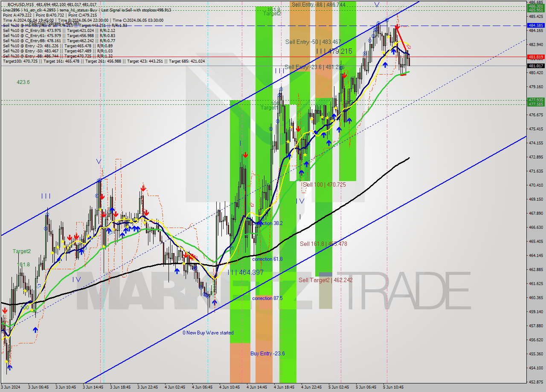Select the 'Sell %10 @ C_Entry88: 478.161' row

(59, 40)
